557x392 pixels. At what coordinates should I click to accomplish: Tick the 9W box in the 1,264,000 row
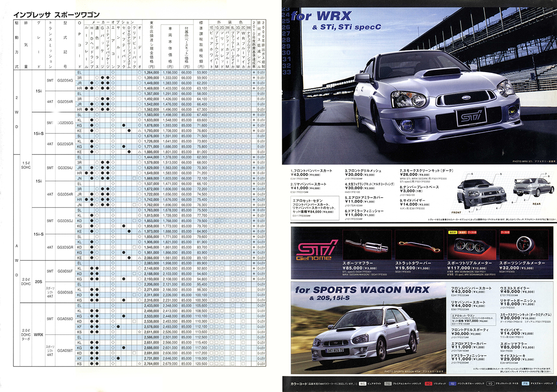[x=249, y=73]
